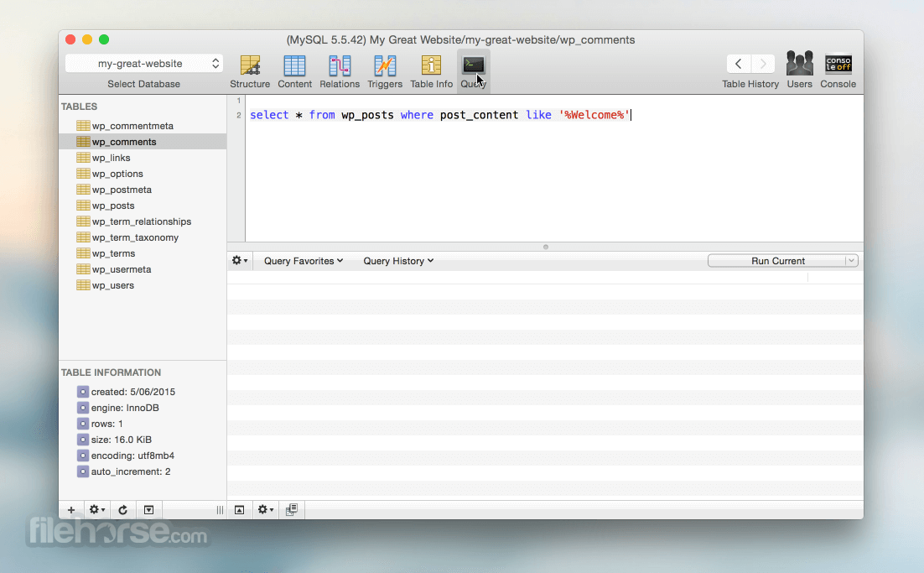Open the table list gear menu
Image resolution: width=924 pixels, height=573 pixels.
click(x=96, y=510)
